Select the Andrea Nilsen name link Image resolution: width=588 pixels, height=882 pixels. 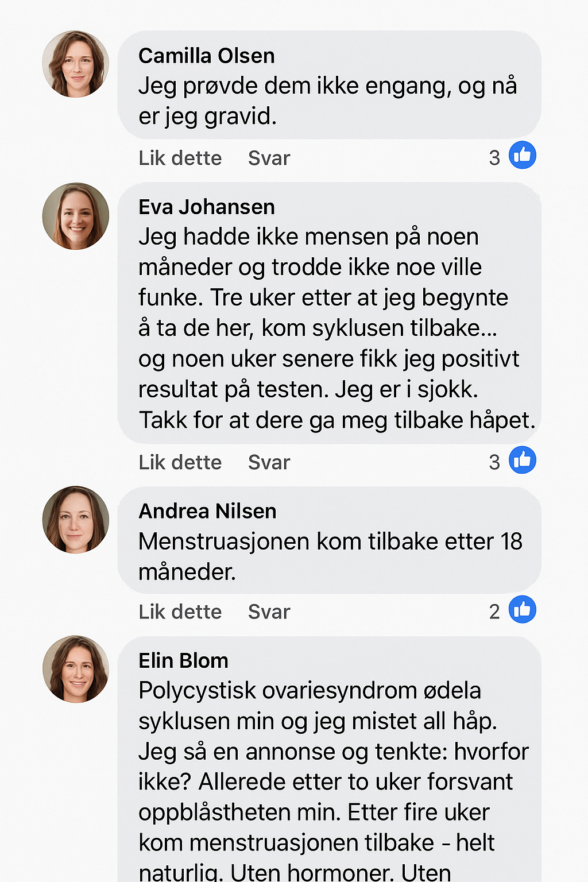click(207, 511)
